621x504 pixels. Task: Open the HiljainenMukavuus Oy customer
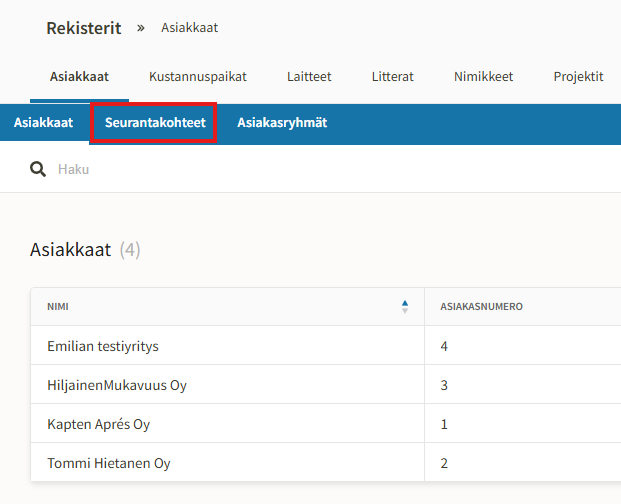(x=117, y=385)
